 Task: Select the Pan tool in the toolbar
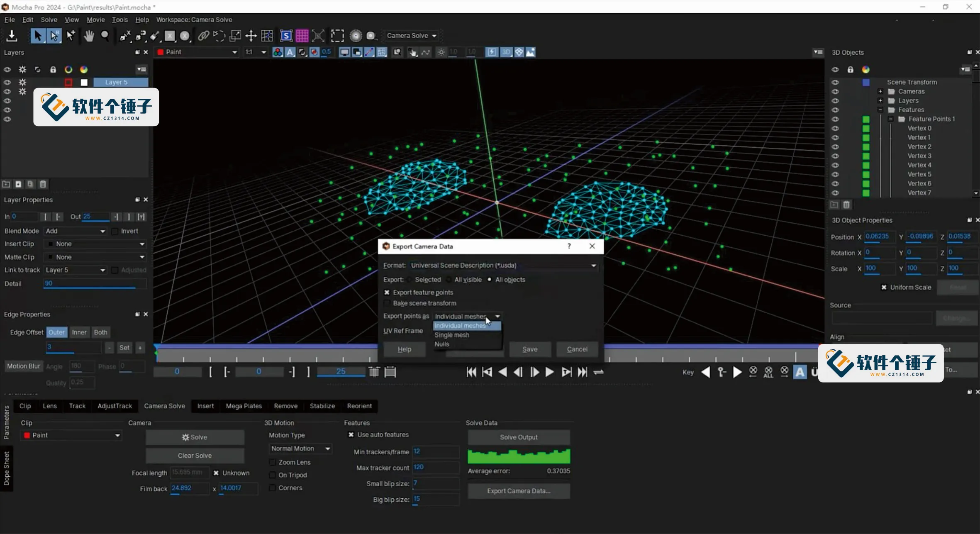tap(89, 36)
